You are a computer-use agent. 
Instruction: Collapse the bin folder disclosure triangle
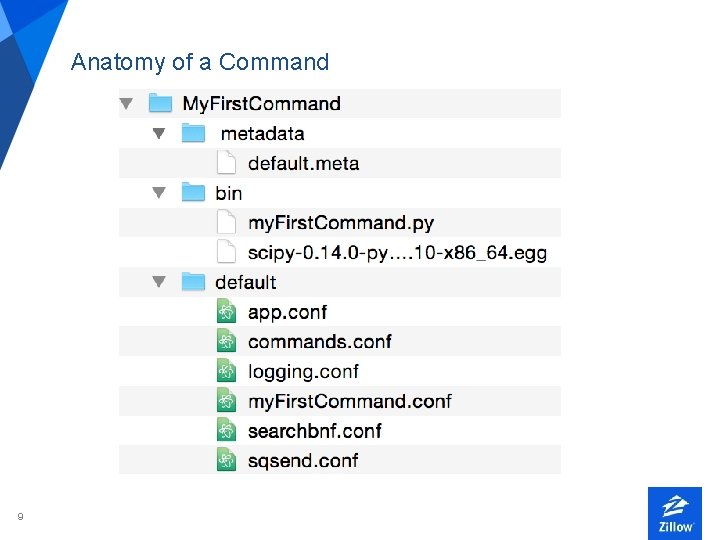[x=159, y=192]
